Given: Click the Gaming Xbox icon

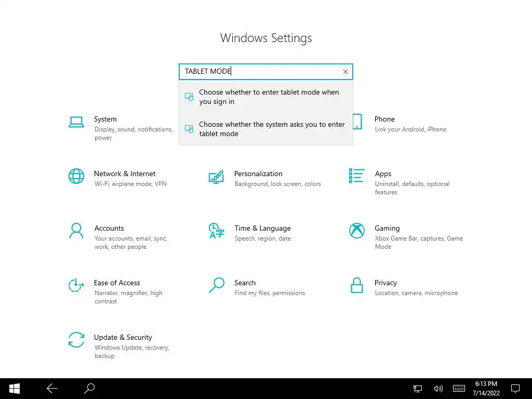Looking at the screenshot, I should [356, 231].
